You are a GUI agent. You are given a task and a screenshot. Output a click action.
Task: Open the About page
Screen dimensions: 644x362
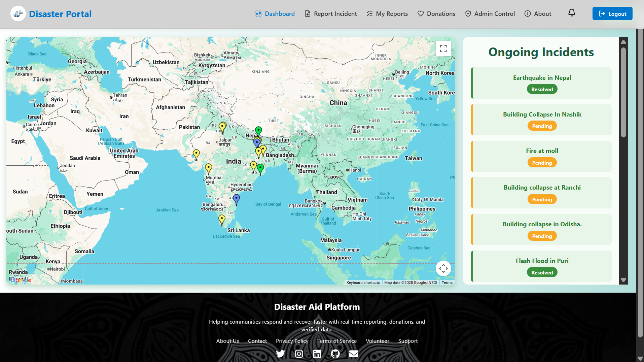[538, 13]
